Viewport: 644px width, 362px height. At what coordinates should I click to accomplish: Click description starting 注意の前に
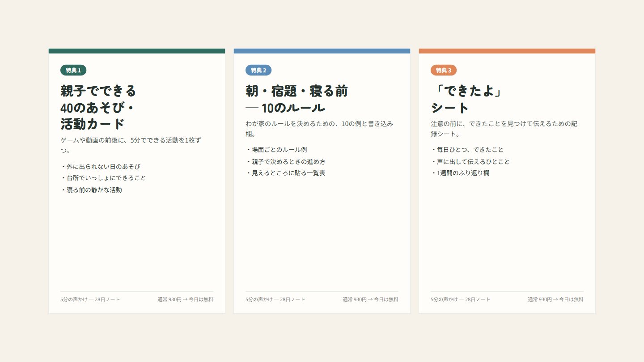point(504,129)
